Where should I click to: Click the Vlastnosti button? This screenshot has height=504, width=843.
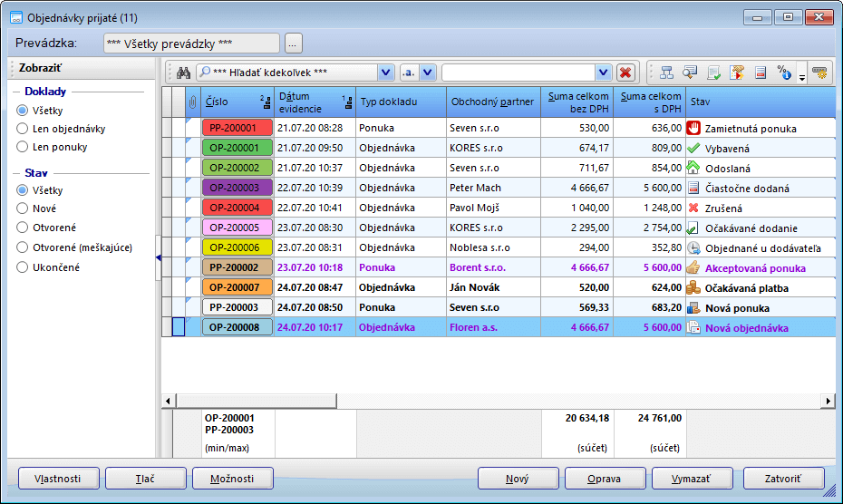pyautogui.click(x=57, y=479)
